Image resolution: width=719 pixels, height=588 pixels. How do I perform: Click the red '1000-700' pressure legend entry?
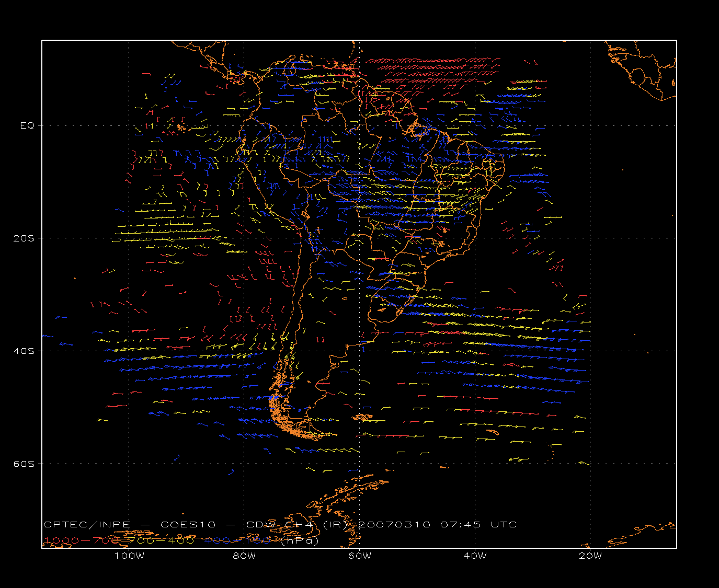pyautogui.click(x=81, y=540)
